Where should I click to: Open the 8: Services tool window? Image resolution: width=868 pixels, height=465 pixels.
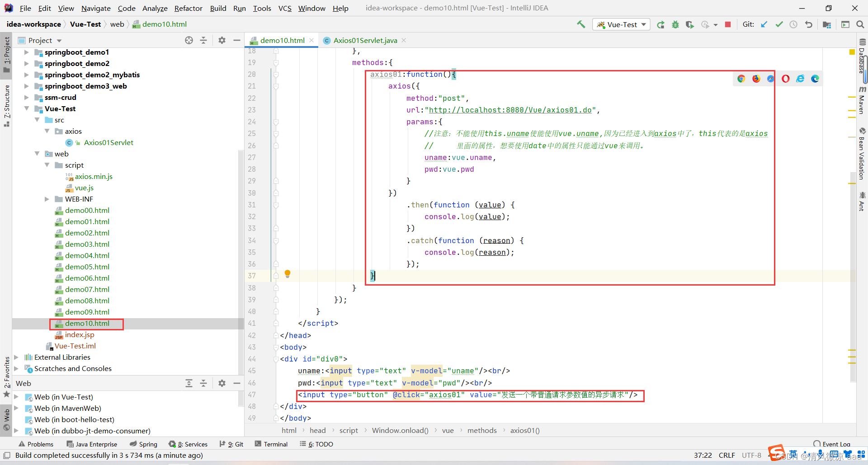(188, 444)
